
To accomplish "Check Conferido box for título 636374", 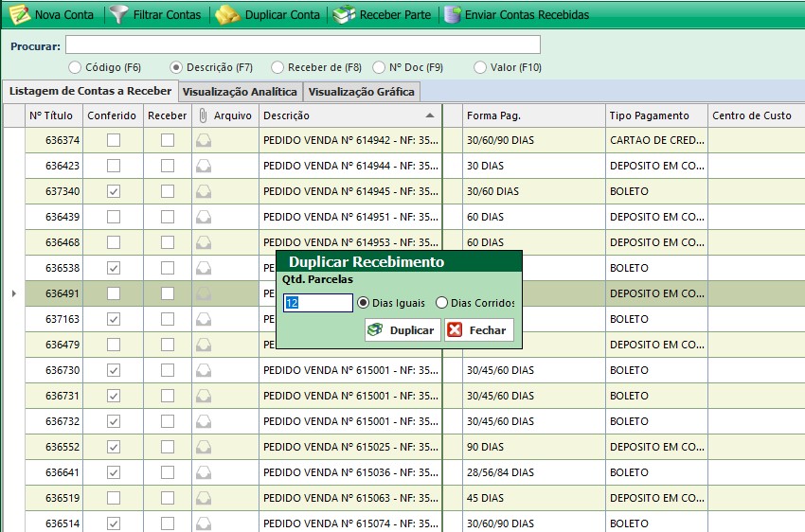I will 114,140.
